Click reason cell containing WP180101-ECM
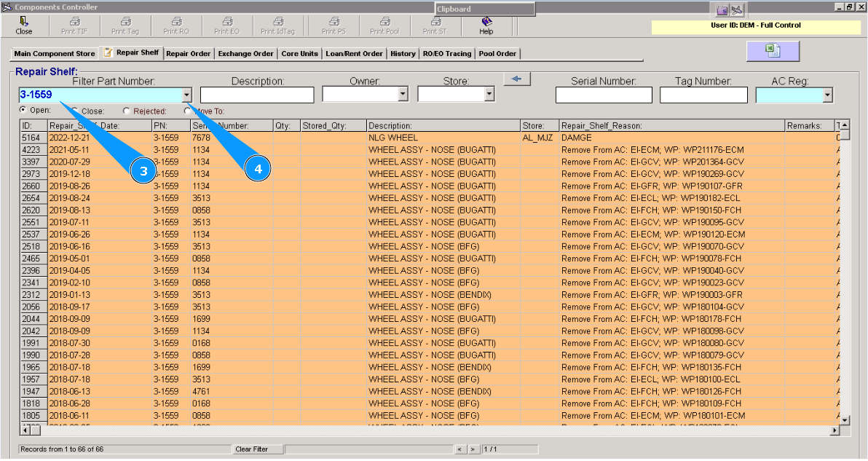The image size is (868, 461). 671,416
